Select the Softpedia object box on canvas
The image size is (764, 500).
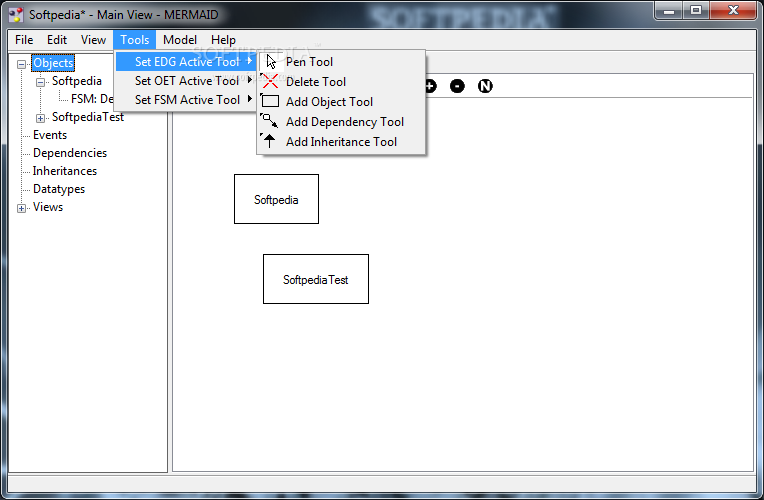tap(276, 199)
